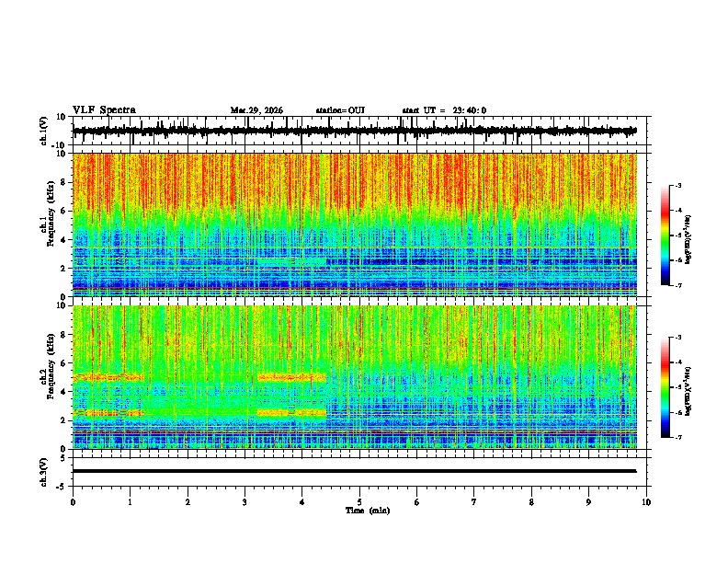Click the time axis tick label "1"
728x563 pixels.
click(130, 502)
